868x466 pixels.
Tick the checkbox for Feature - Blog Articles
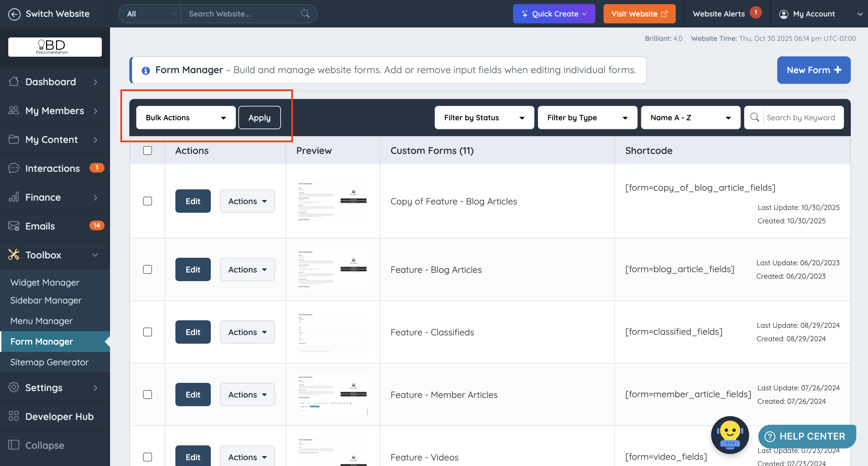(148, 269)
